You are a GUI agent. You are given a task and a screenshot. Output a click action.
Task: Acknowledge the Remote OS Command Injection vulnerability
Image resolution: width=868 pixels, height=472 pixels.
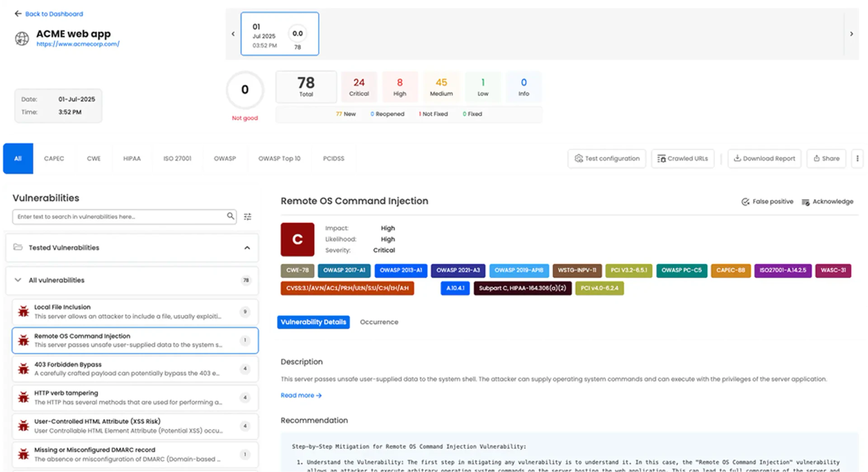coord(828,201)
